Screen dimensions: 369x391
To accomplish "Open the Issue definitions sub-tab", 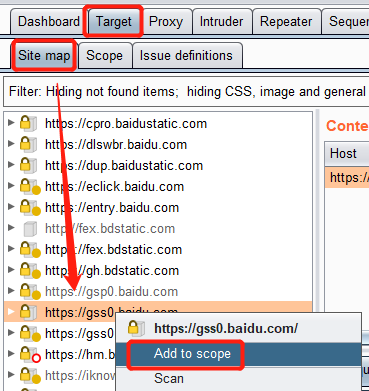I will pos(186,56).
